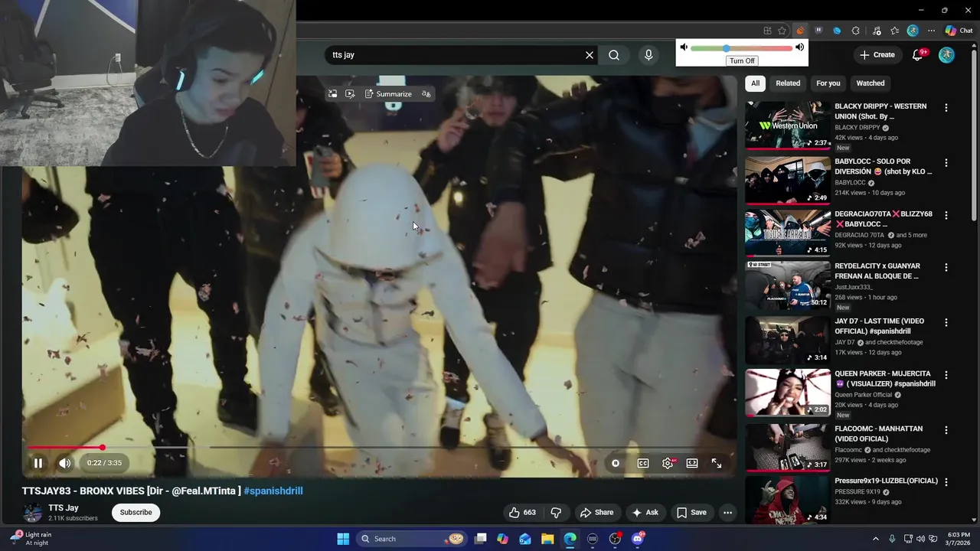Dislike the video with thumbs down
980x551 pixels.
pyautogui.click(x=557, y=513)
